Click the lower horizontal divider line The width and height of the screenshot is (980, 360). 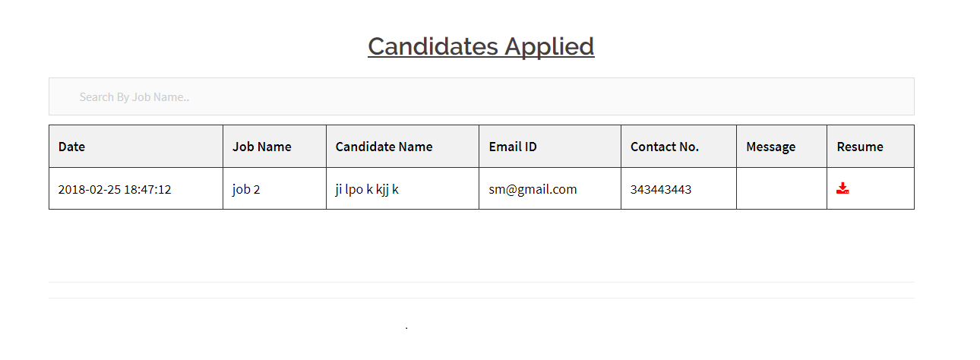(481, 298)
